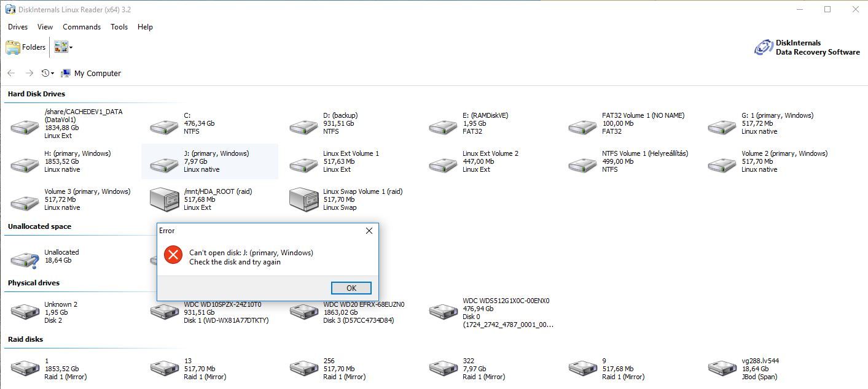Minimize the Linux Reader window
Viewport: 868px width, 389px height.
(x=799, y=9)
